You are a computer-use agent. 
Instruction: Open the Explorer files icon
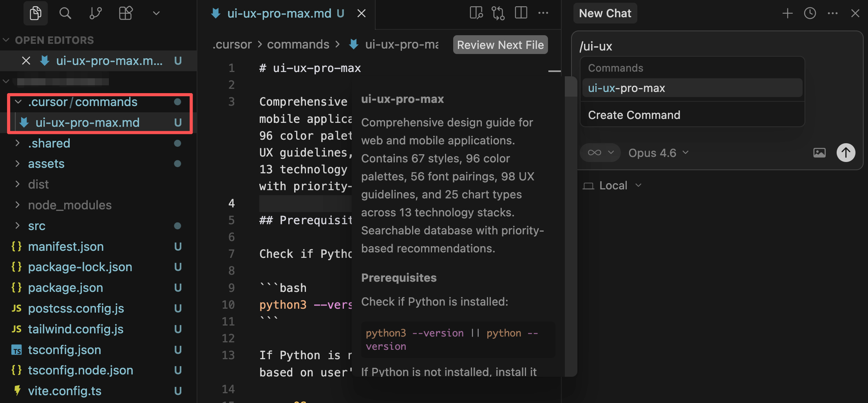tap(35, 13)
